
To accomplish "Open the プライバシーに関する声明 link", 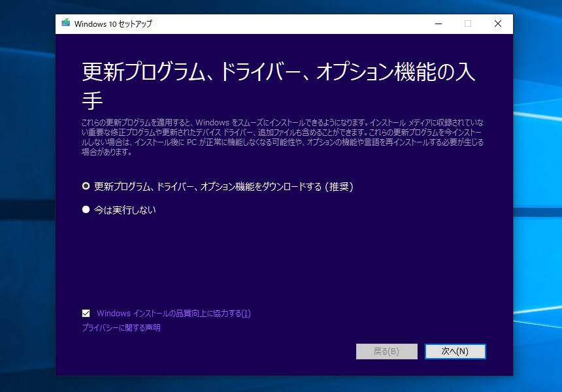I will pos(121,328).
